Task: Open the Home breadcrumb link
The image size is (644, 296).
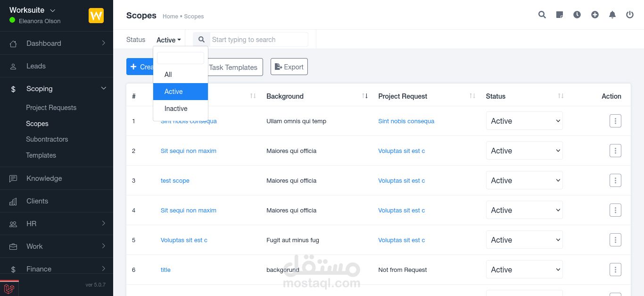Action: [x=170, y=16]
